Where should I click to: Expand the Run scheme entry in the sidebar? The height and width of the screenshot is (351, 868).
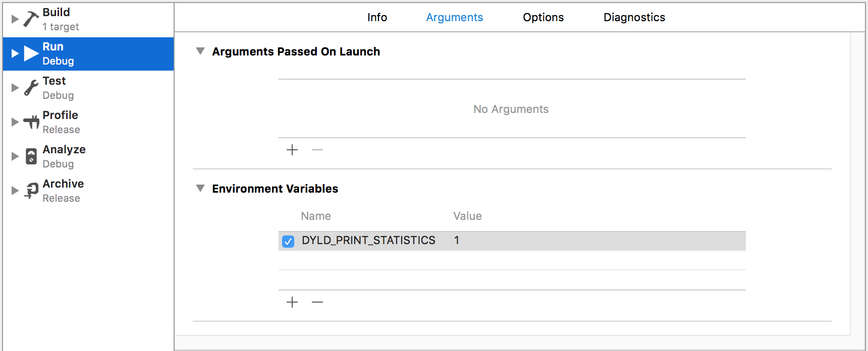coord(14,53)
